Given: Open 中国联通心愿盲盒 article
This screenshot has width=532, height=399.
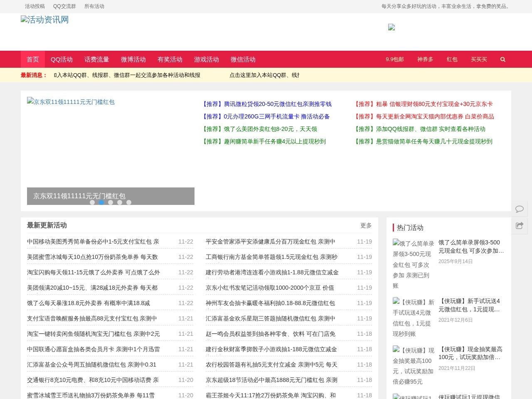Looking at the screenshot, I should tap(94, 349).
